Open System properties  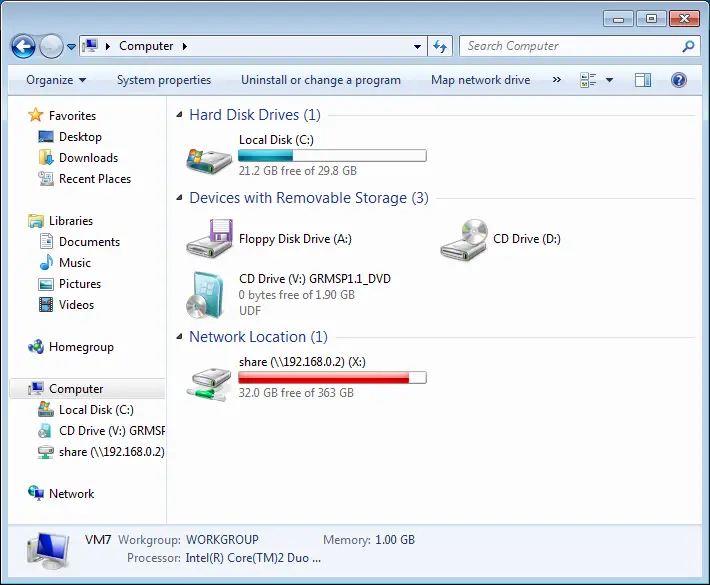point(164,80)
